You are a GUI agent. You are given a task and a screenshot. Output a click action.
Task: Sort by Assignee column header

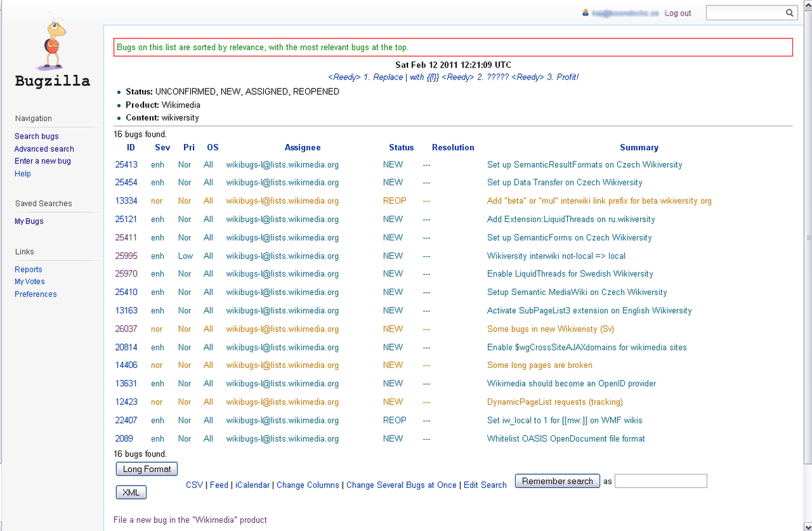coord(302,147)
